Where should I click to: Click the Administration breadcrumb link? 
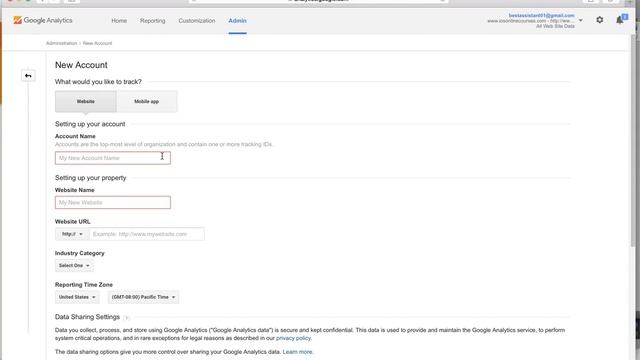tap(61, 43)
